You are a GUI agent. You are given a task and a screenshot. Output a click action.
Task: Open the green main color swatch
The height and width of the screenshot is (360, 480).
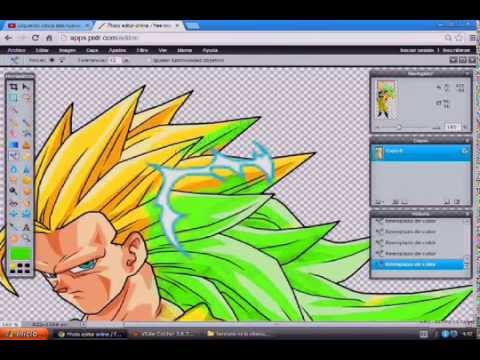21,253
